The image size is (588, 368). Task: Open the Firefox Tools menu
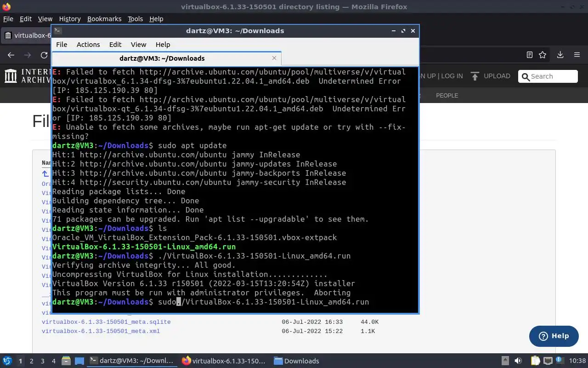coord(135,19)
